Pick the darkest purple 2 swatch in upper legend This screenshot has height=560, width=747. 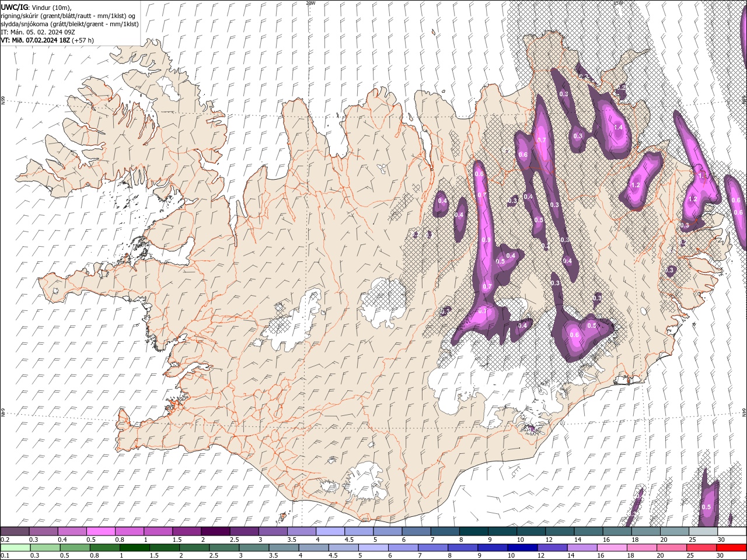pos(215,531)
